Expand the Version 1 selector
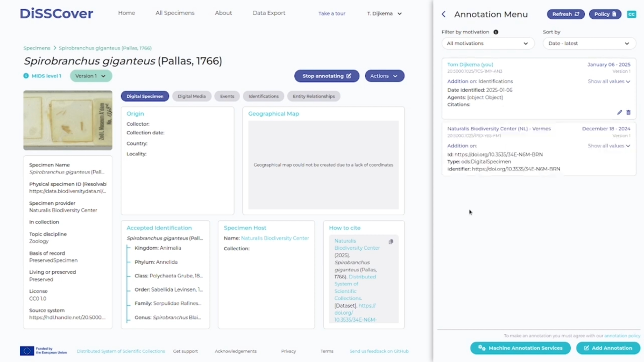Image resolution: width=644 pixels, height=362 pixels. pyautogui.click(x=91, y=76)
